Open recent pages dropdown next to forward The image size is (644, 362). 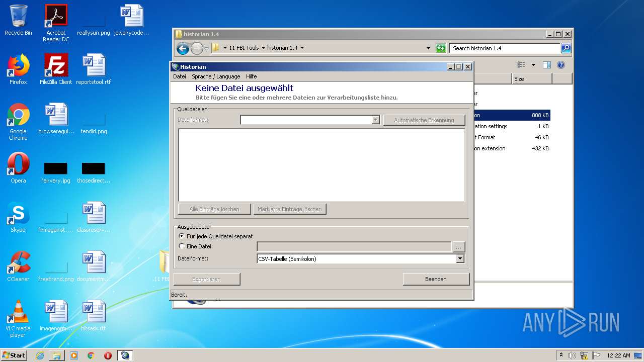tap(206, 48)
